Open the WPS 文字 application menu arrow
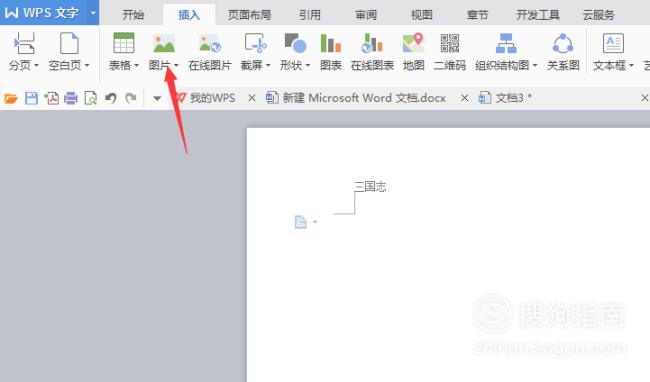This screenshot has height=382, width=650. [x=93, y=13]
